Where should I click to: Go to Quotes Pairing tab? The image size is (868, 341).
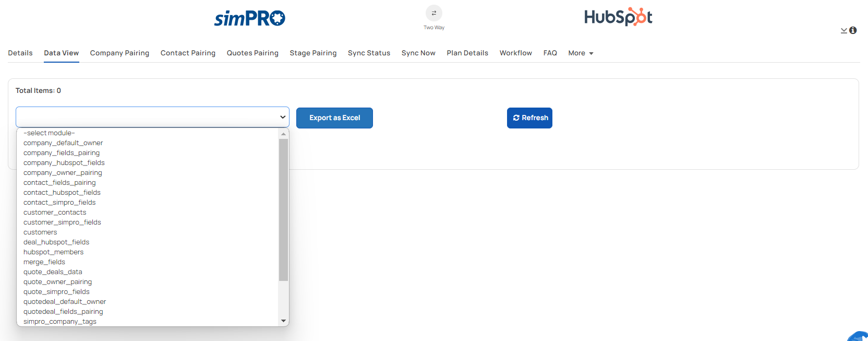click(x=252, y=53)
